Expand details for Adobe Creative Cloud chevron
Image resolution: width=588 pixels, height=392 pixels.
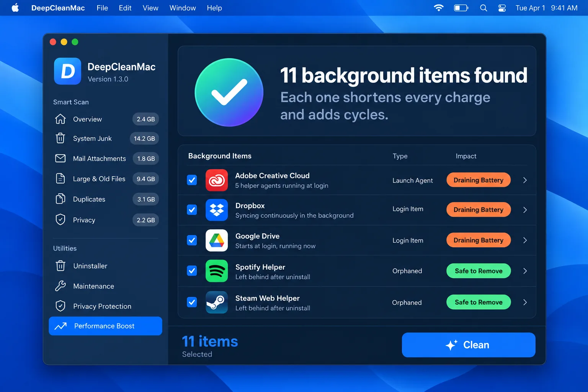coord(525,180)
